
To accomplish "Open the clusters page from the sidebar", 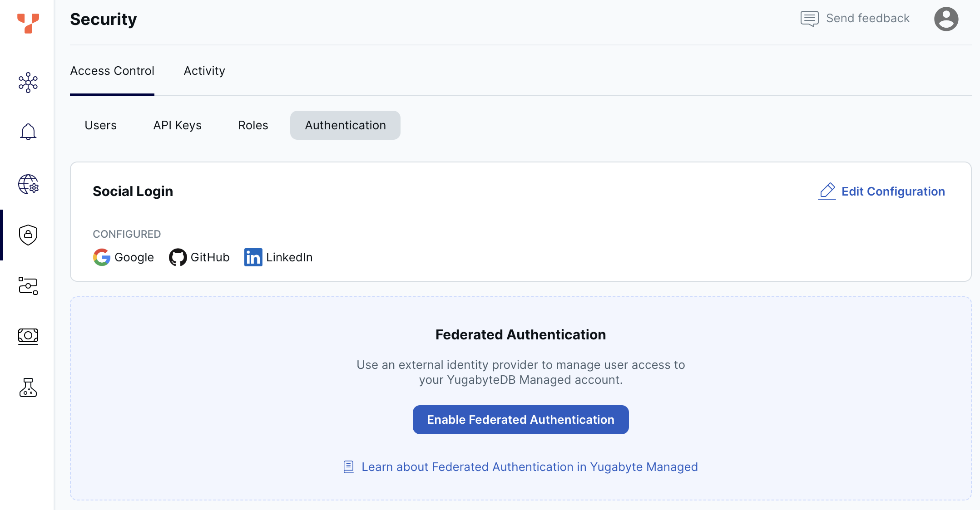I will (x=28, y=83).
